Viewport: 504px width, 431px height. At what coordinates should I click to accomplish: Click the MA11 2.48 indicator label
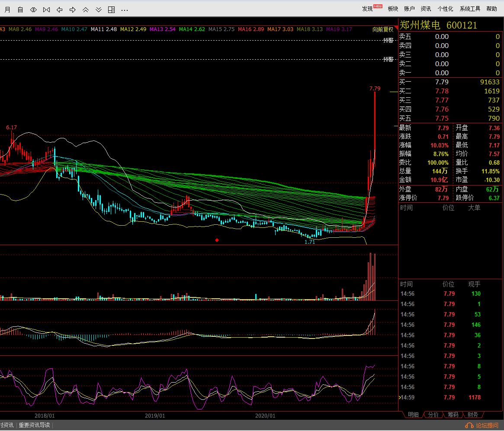coord(103,29)
